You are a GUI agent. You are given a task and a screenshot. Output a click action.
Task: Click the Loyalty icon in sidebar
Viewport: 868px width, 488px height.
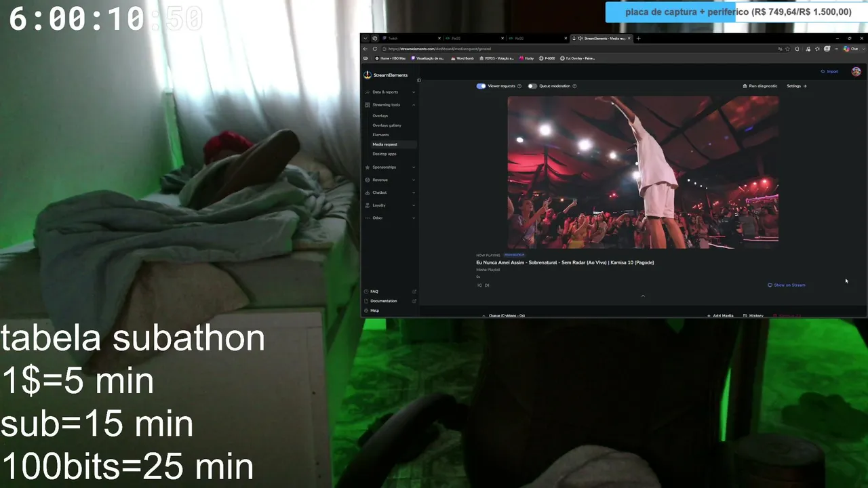[368, 205]
